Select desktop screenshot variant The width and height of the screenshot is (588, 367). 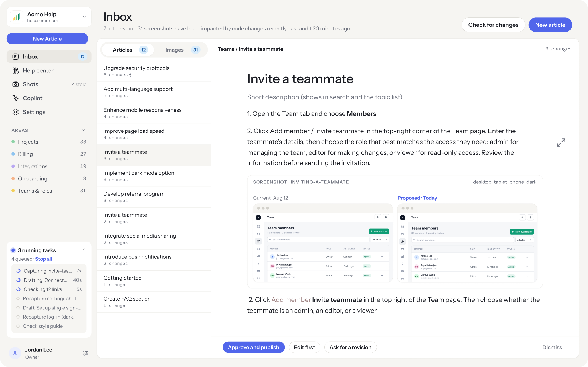pos(482,182)
